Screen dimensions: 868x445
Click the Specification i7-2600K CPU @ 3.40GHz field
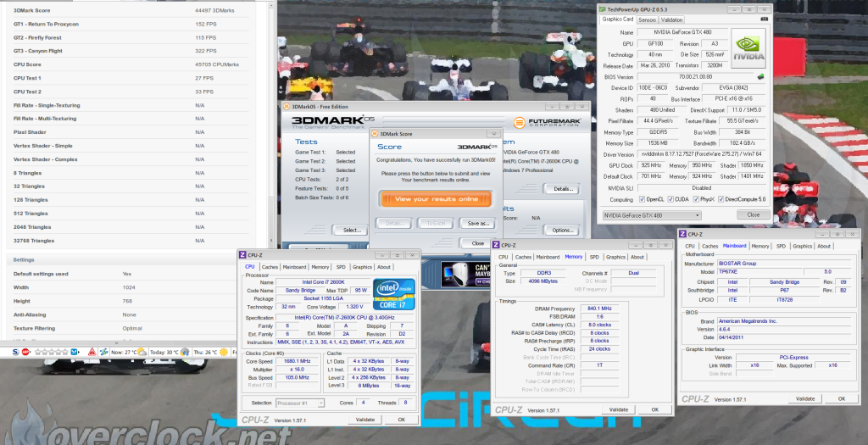pyautogui.click(x=343, y=318)
